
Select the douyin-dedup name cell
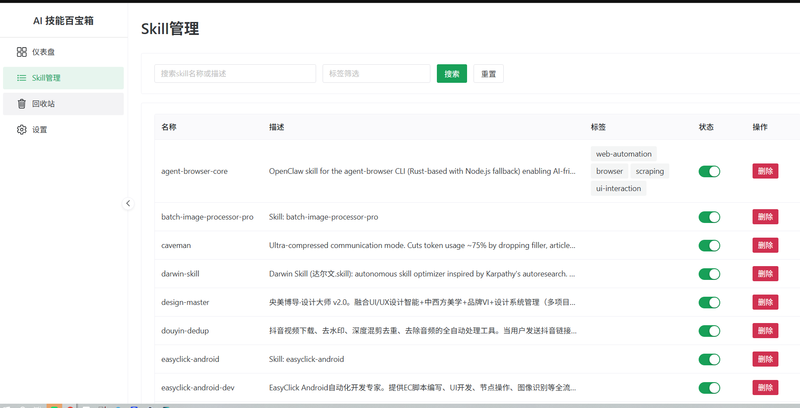point(185,330)
